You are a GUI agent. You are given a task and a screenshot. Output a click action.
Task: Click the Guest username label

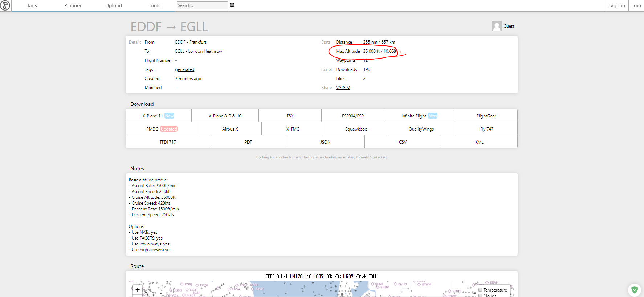(509, 26)
